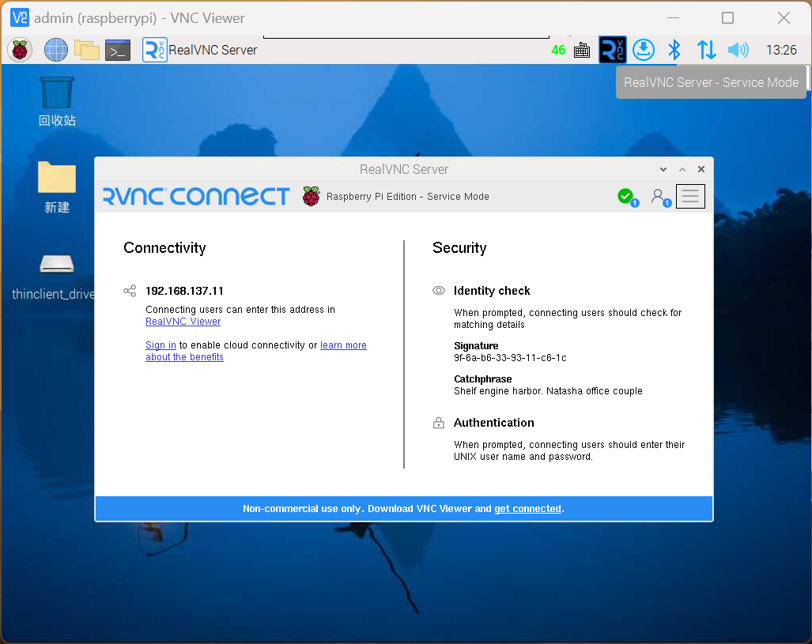Click the Catchphrase label
The image size is (812, 644).
point(482,379)
